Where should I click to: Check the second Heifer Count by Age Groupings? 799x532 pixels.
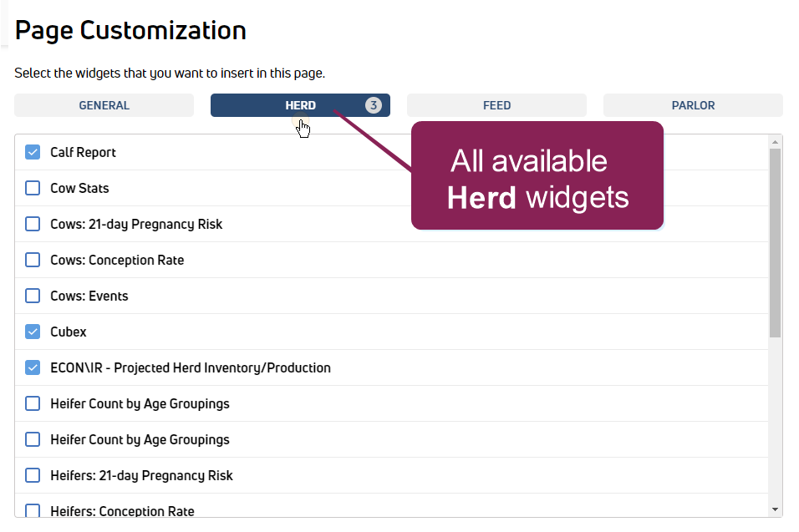[33, 439]
